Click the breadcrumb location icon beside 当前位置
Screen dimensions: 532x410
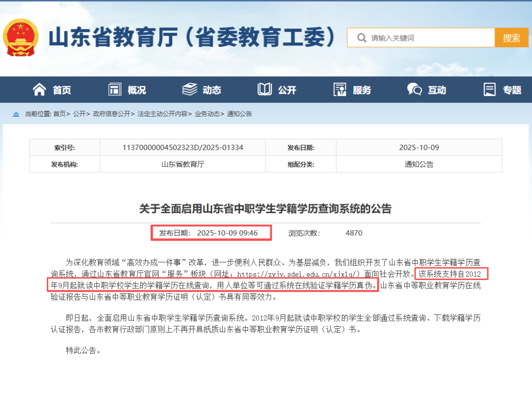tap(15, 114)
